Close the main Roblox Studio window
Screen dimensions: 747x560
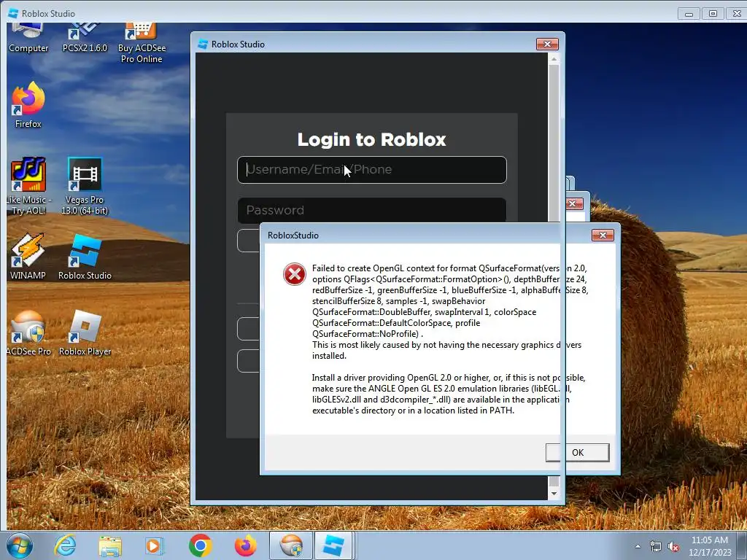pyautogui.click(x=737, y=14)
